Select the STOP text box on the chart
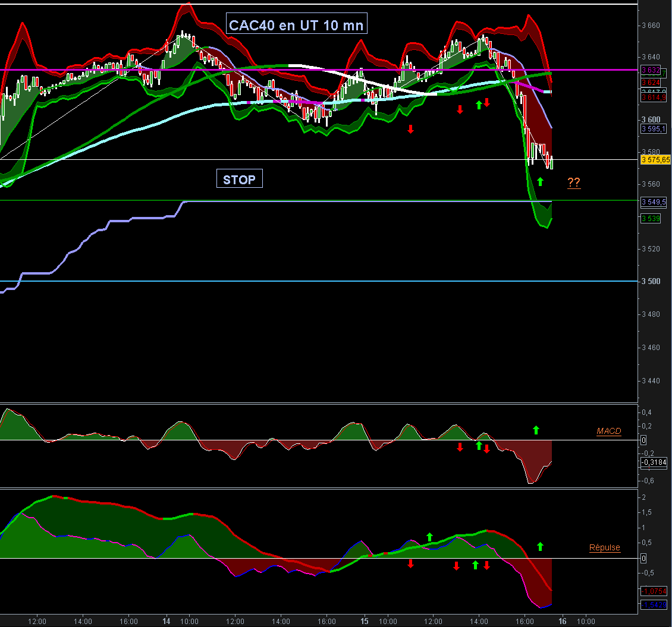 pyautogui.click(x=239, y=179)
